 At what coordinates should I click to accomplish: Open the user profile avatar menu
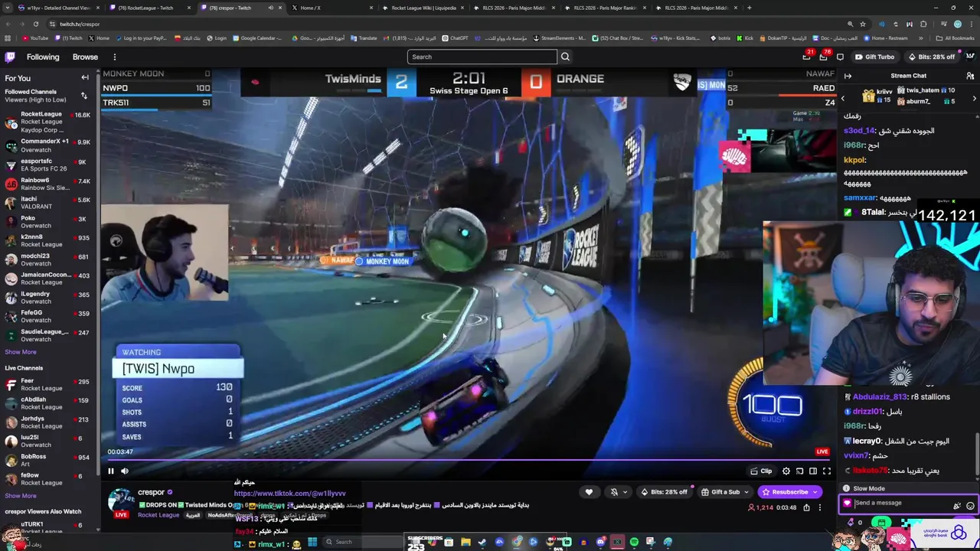point(969,57)
